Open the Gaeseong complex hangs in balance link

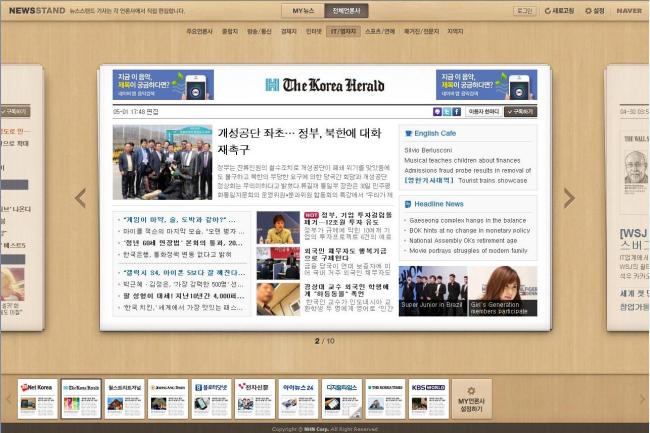(467, 220)
